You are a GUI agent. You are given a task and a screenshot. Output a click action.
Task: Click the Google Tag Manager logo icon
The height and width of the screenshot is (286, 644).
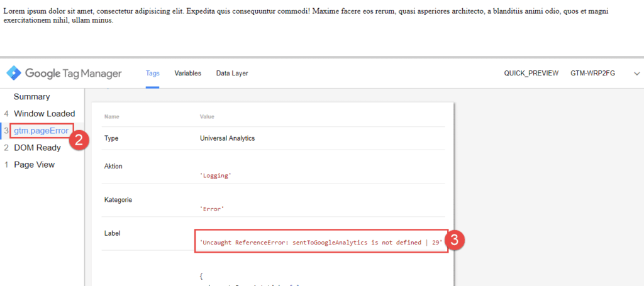[x=13, y=74]
